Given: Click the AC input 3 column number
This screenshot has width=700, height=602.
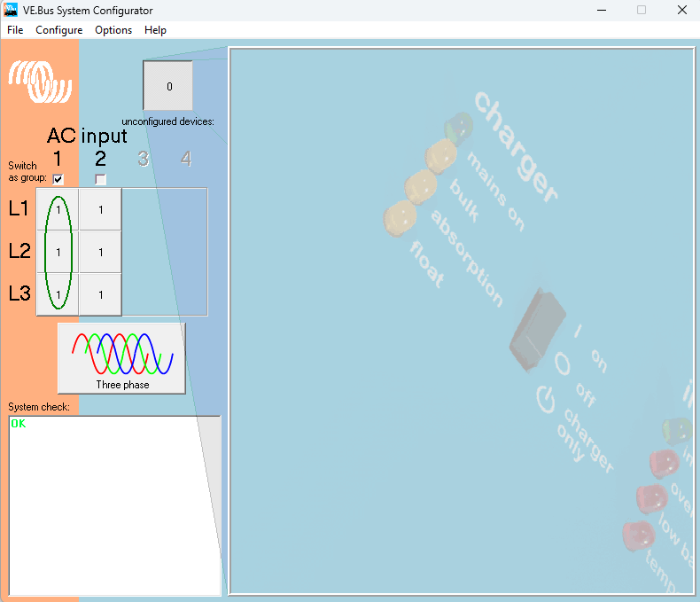Looking at the screenshot, I should click(x=143, y=159).
